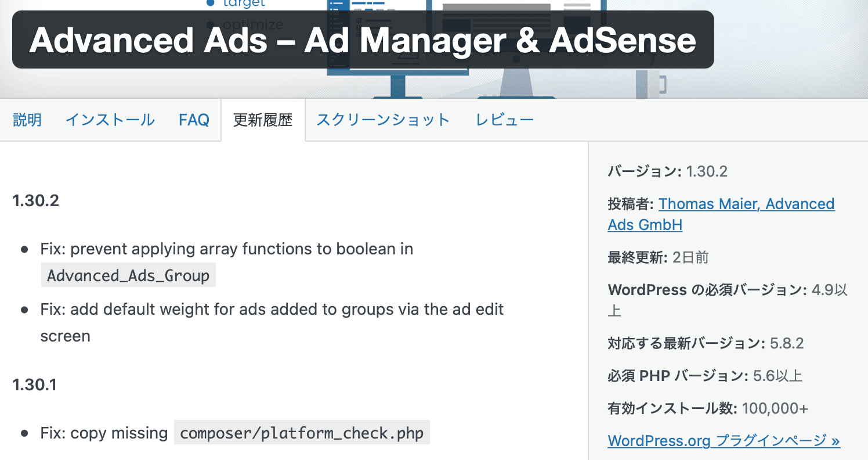868x460 pixels.
Task: Click the 'add default weight for ads' fix entry
Action: [x=272, y=322]
